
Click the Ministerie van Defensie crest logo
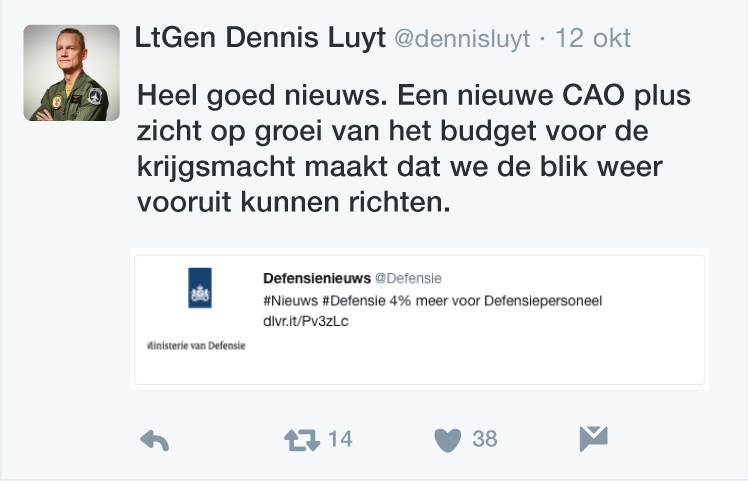pyautogui.click(x=200, y=288)
